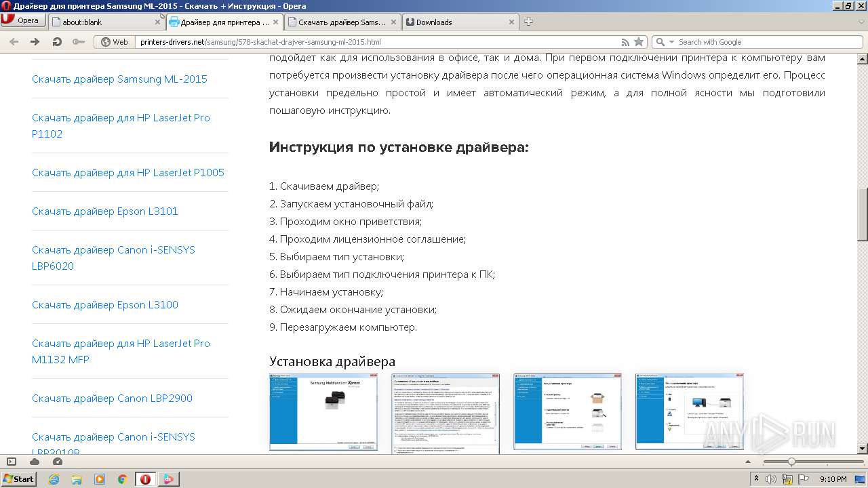Open the pink taskbar app icon
Viewport: 868px width, 488px height.
168,479
